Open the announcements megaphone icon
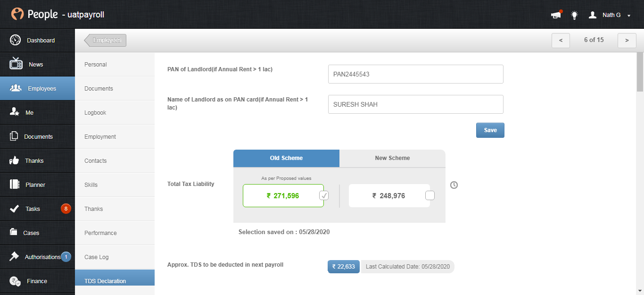 pyautogui.click(x=556, y=15)
